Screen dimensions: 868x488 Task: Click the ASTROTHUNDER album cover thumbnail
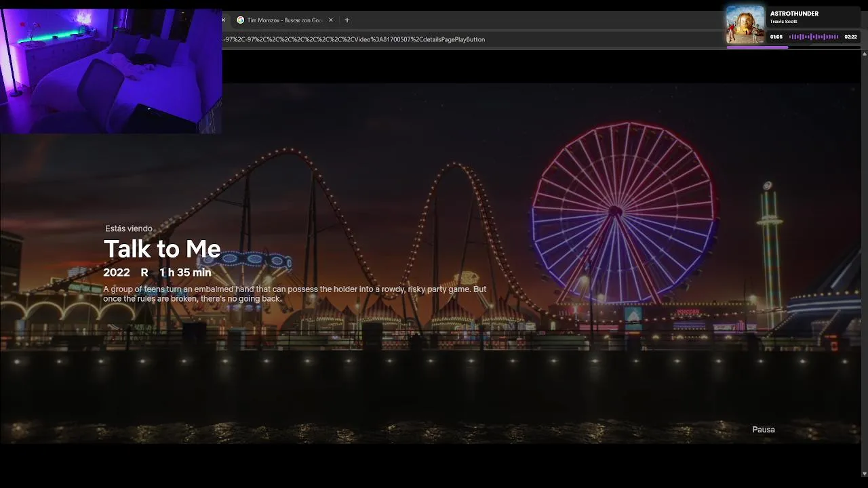pyautogui.click(x=745, y=25)
